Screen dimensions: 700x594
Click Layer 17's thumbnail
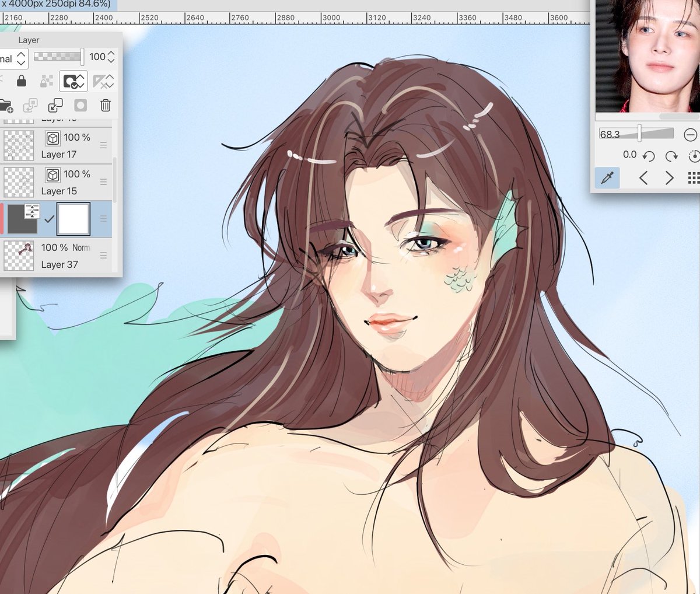tap(19, 145)
